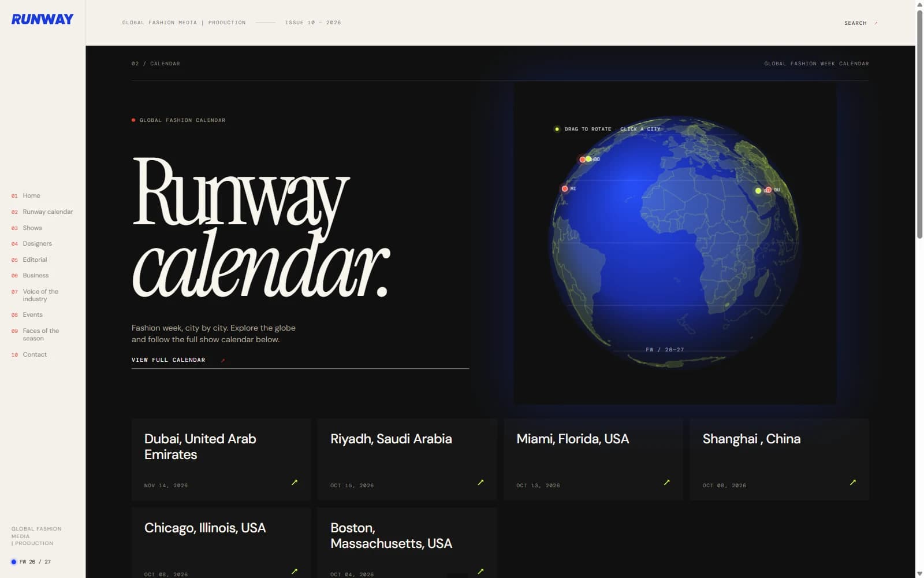Select the DU city marker on the globe
The image size is (924, 578).
coord(769,190)
